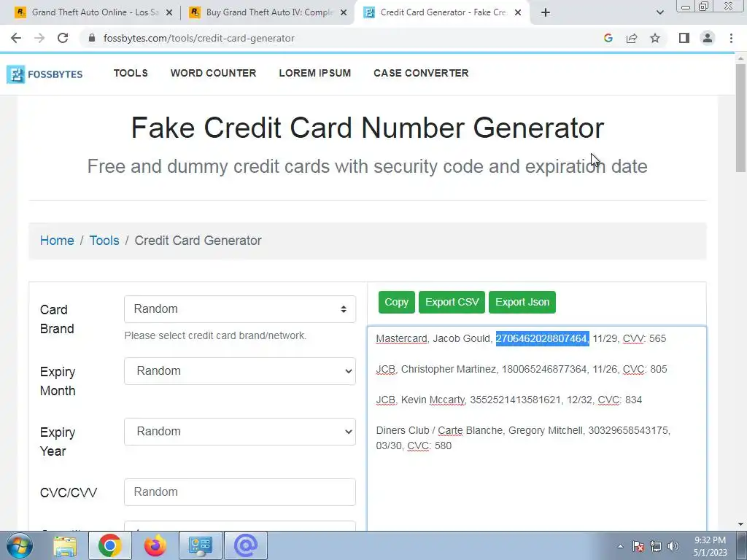The width and height of the screenshot is (747, 560).
Task: Click the Credit Card Generator breadcrumb text
Action: (198, 241)
